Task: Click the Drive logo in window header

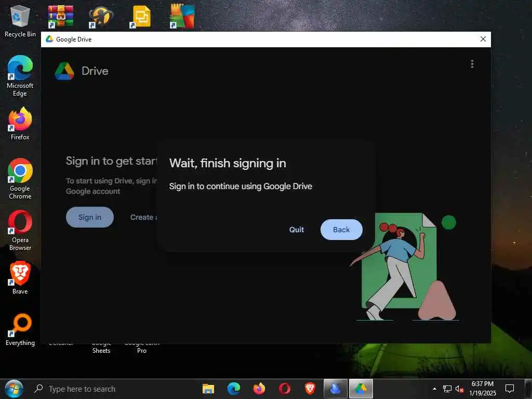Action: 64,71
